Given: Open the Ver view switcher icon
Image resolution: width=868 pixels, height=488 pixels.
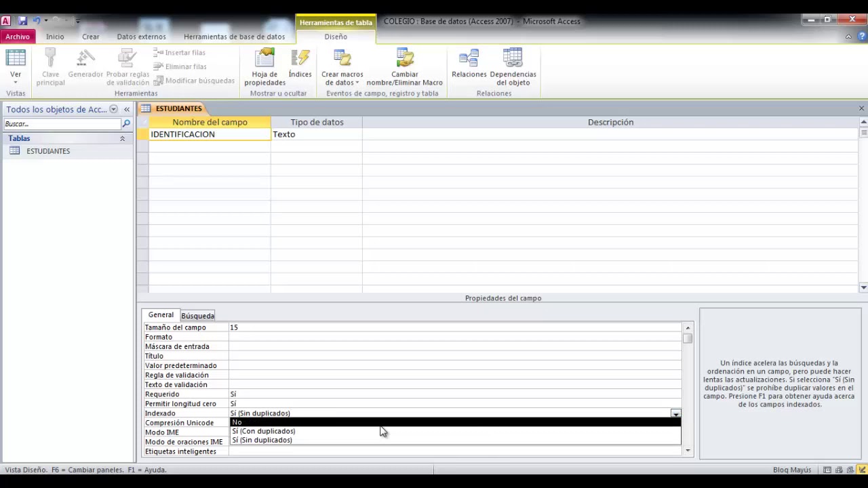Looking at the screenshot, I should pyautogui.click(x=16, y=59).
